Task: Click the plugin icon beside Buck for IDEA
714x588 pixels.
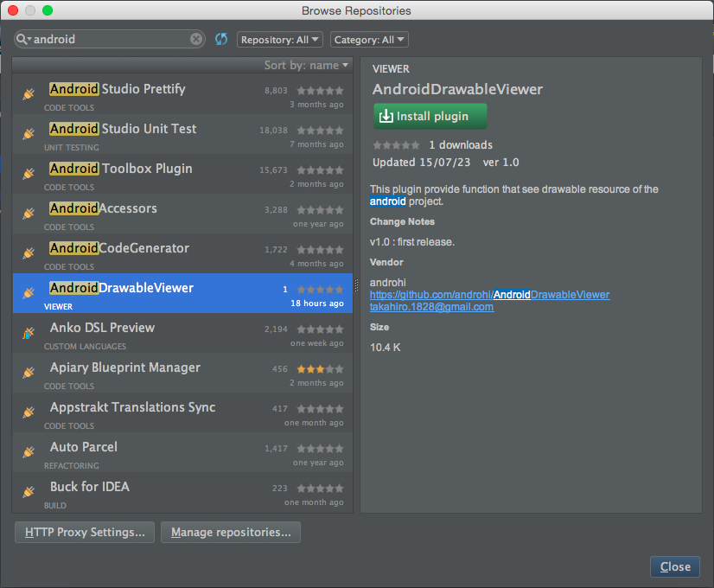Action: coord(29,491)
